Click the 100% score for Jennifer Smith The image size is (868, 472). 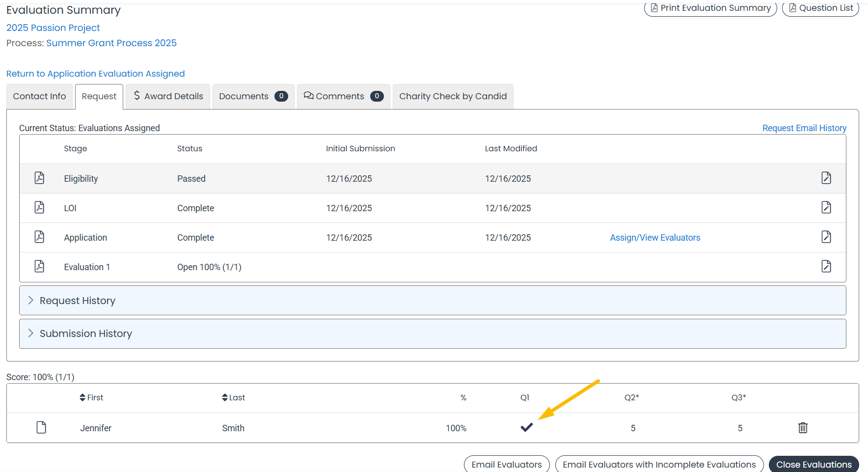pyautogui.click(x=456, y=428)
